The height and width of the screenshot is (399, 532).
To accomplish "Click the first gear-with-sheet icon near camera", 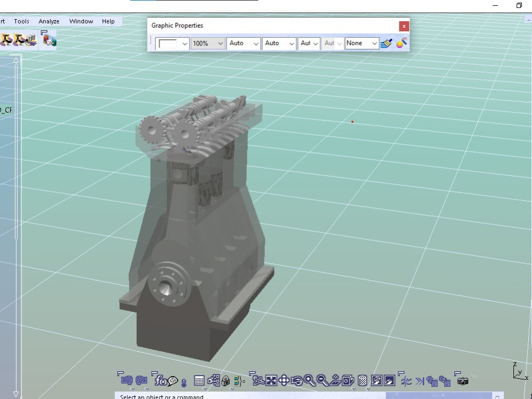I will pos(432,381).
